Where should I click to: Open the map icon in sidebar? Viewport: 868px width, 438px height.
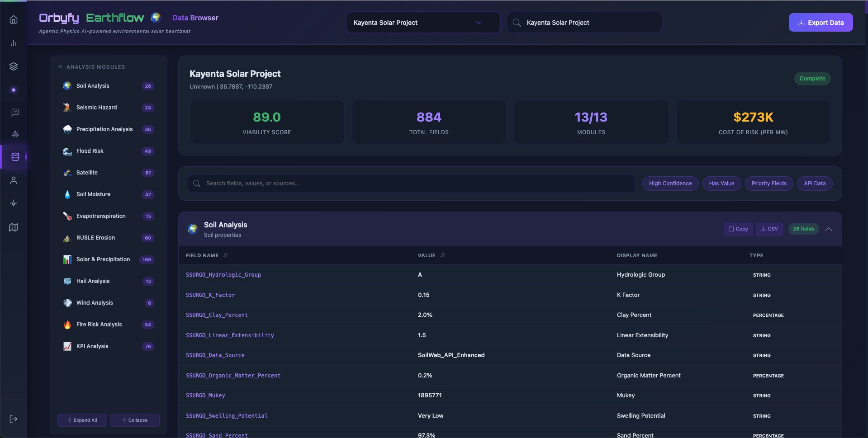[x=14, y=227]
